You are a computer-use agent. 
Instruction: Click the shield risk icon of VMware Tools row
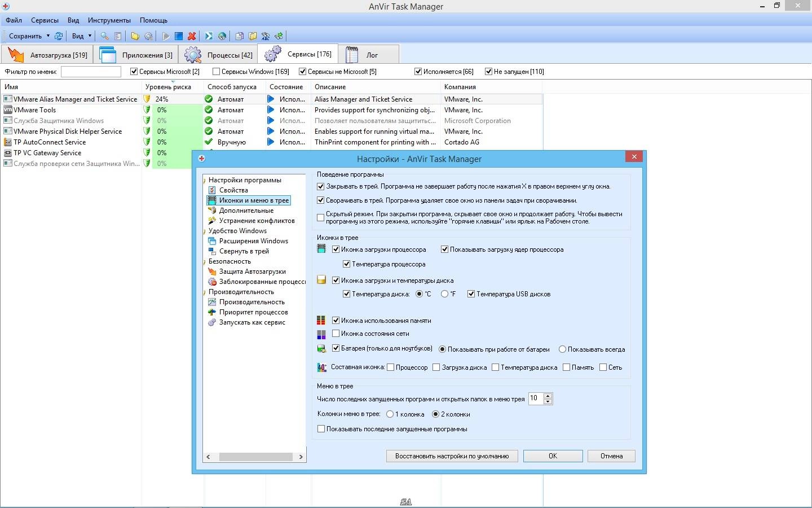147,110
